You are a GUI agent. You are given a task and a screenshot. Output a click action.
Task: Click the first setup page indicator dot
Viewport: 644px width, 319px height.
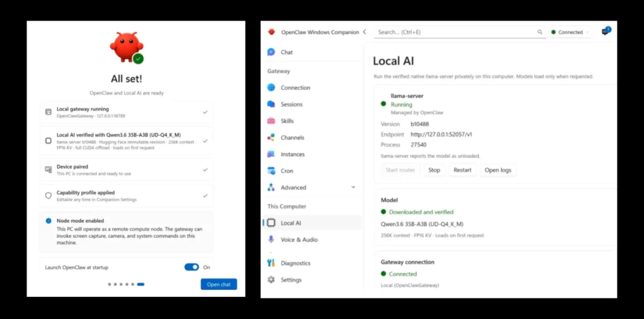(x=109, y=284)
